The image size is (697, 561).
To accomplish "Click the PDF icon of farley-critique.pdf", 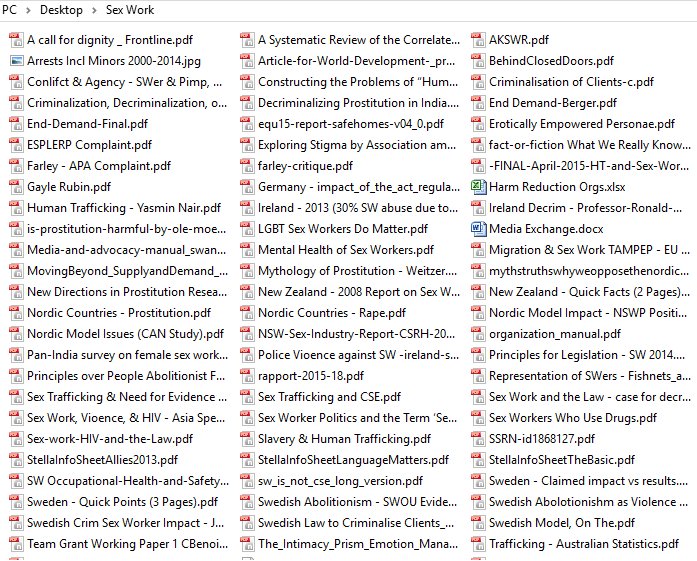I will [247, 166].
